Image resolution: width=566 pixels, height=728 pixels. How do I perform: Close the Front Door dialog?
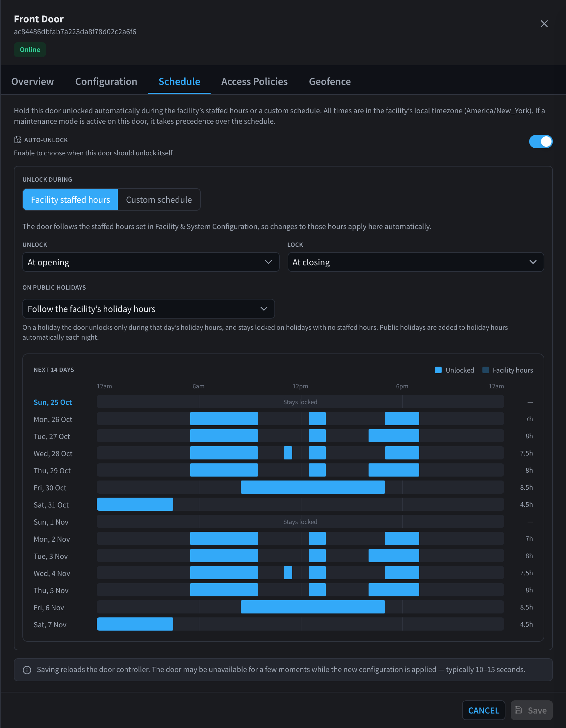click(x=544, y=24)
